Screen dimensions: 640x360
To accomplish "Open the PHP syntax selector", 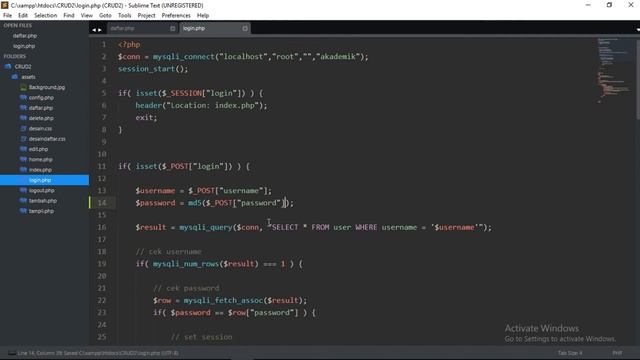I will click(x=617, y=353).
